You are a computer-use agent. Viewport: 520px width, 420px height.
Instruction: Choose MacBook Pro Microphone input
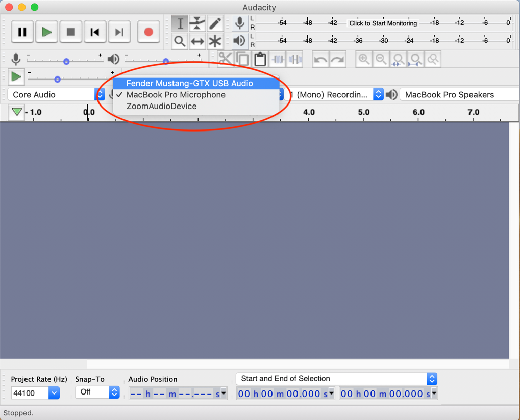click(196, 95)
